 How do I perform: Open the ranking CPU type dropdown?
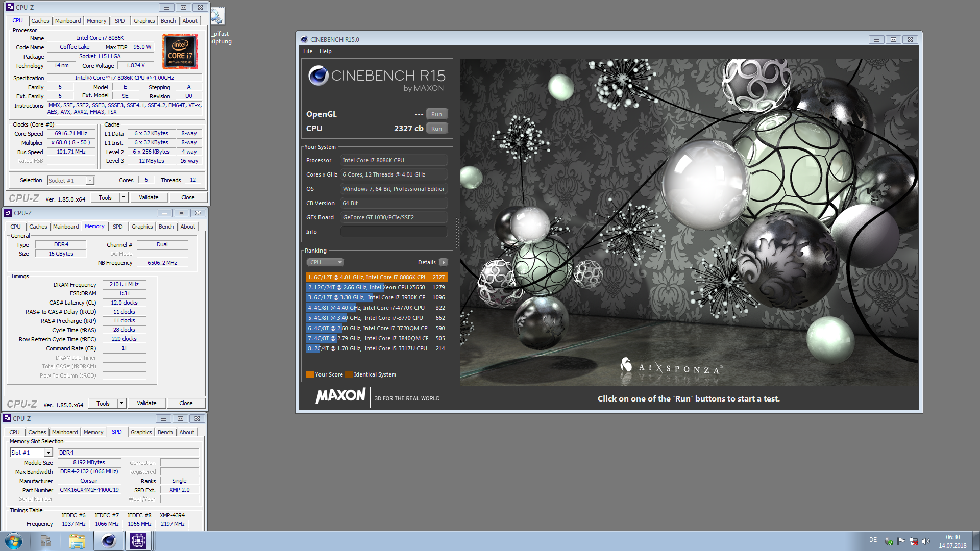pyautogui.click(x=325, y=262)
